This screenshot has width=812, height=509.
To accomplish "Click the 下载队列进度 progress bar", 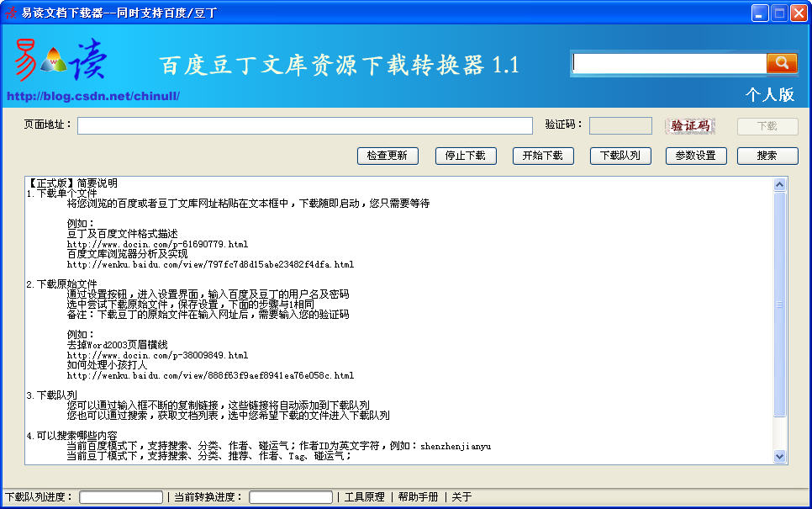I will click(x=121, y=497).
